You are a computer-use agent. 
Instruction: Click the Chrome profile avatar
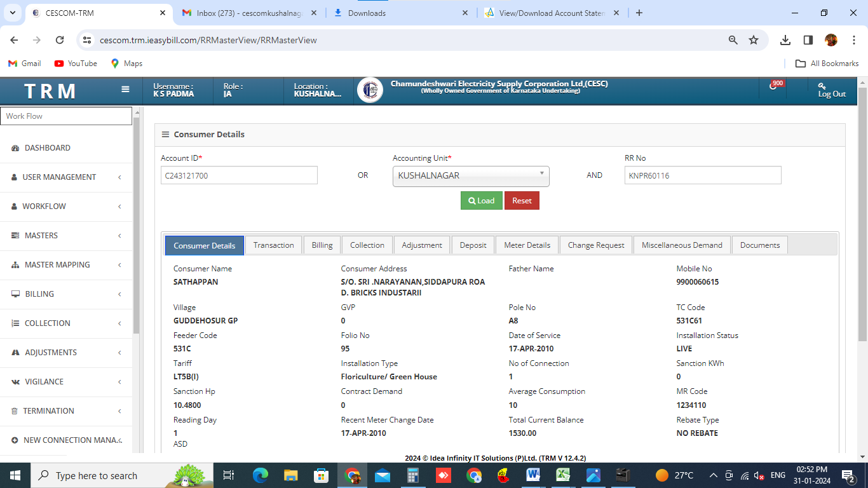(x=831, y=40)
